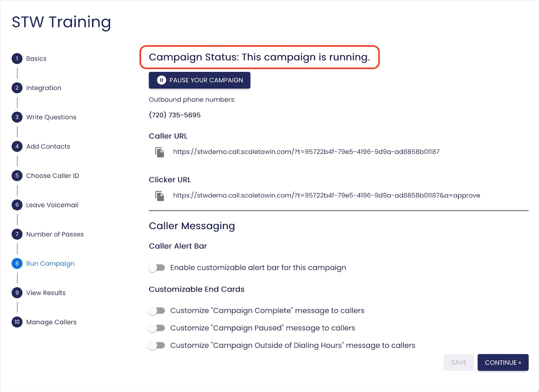Screen dimensions: 539x392
Task: Go to the Manage Callers step label
Action: pyautogui.click(x=52, y=322)
